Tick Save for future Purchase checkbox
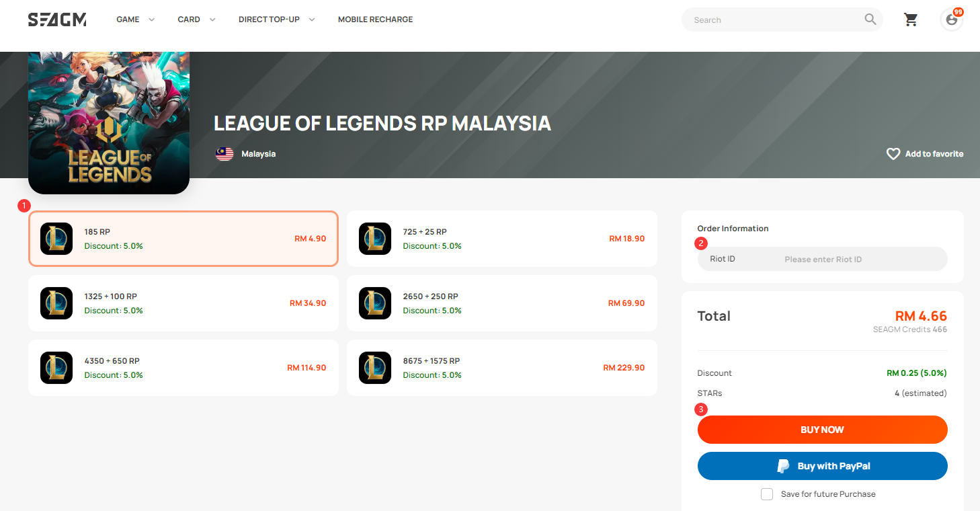The image size is (980, 511). [767, 494]
